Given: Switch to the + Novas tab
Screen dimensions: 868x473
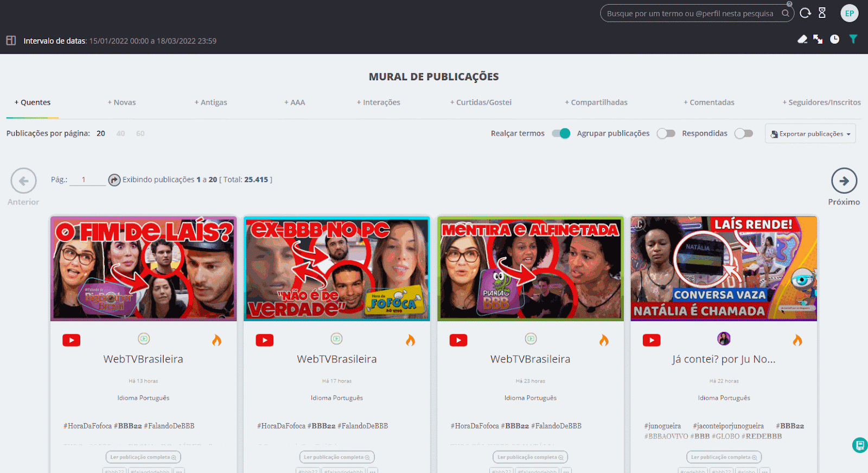Looking at the screenshot, I should click(x=122, y=103).
